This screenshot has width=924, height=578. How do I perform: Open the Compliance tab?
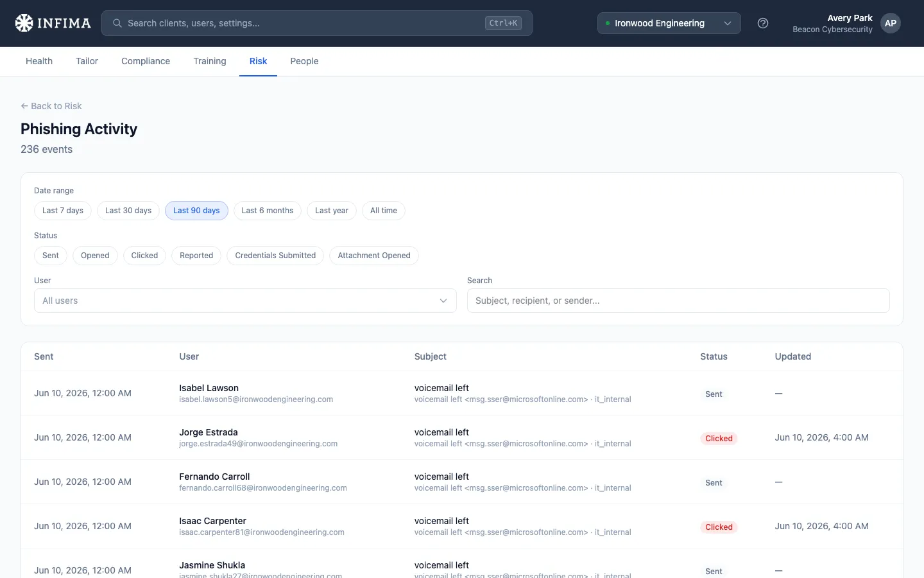[146, 61]
